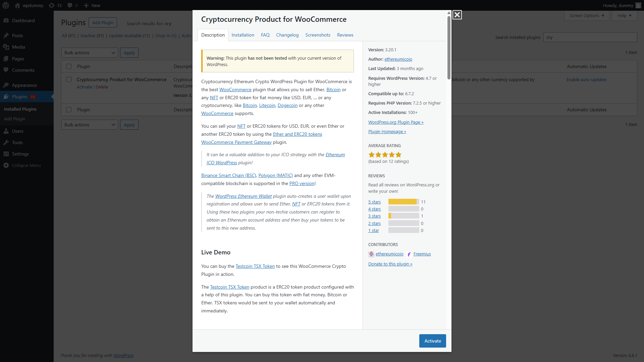Open the 1 star reviews link

tap(373, 230)
